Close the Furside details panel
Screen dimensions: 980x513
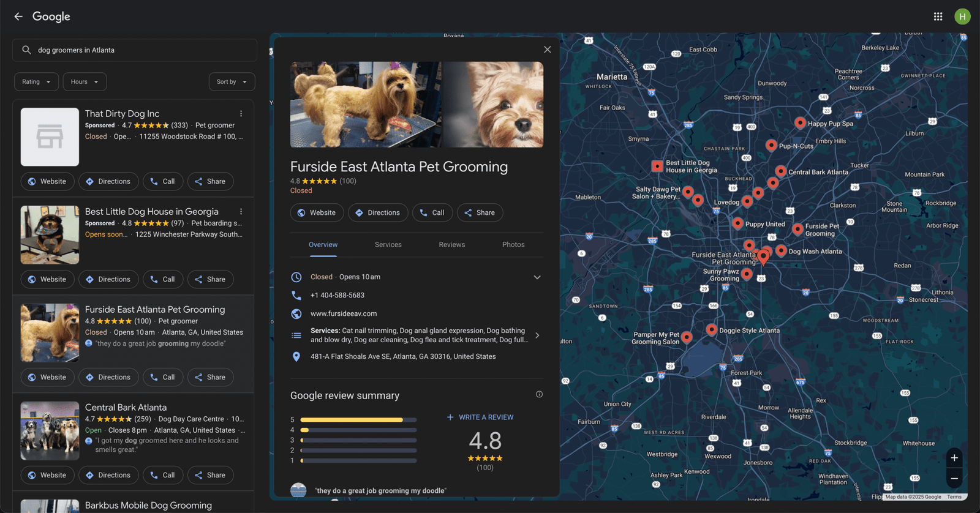click(x=548, y=50)
